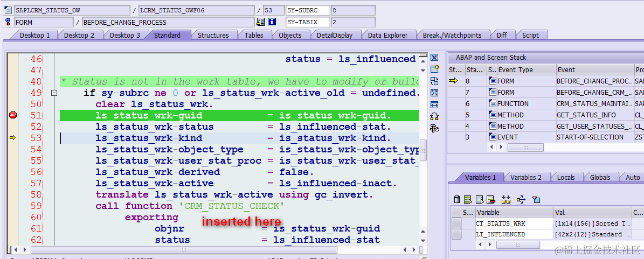The width and height of the screenshot is (644, 259).
Task: Click the BEFORE_CHANGE_CRM_ event in the stack
Action: click(x=594, y=93)
